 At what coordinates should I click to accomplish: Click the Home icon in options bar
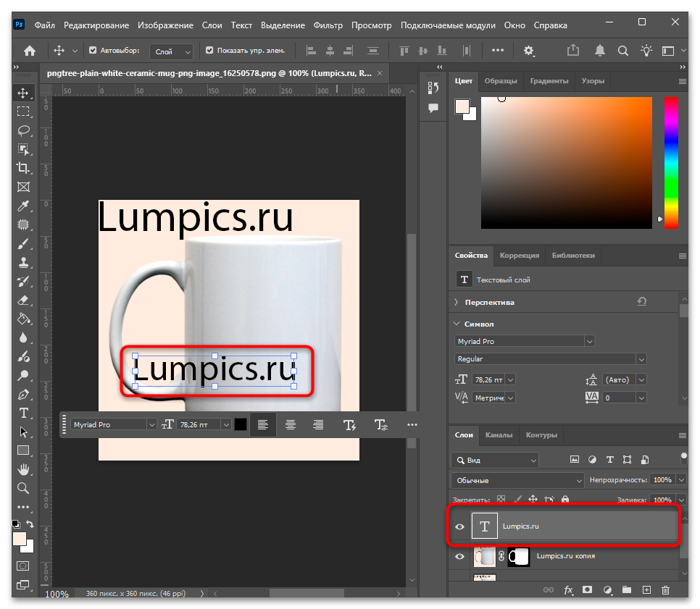(x=30, y=51)
